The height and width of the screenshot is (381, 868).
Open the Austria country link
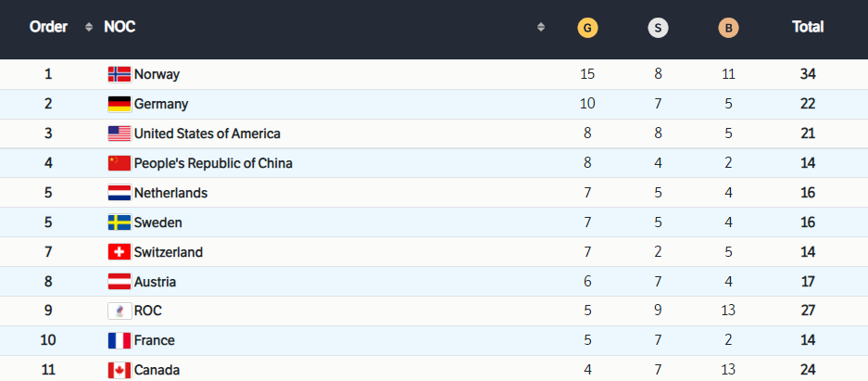pyautogui.click(x=155, y=282)
